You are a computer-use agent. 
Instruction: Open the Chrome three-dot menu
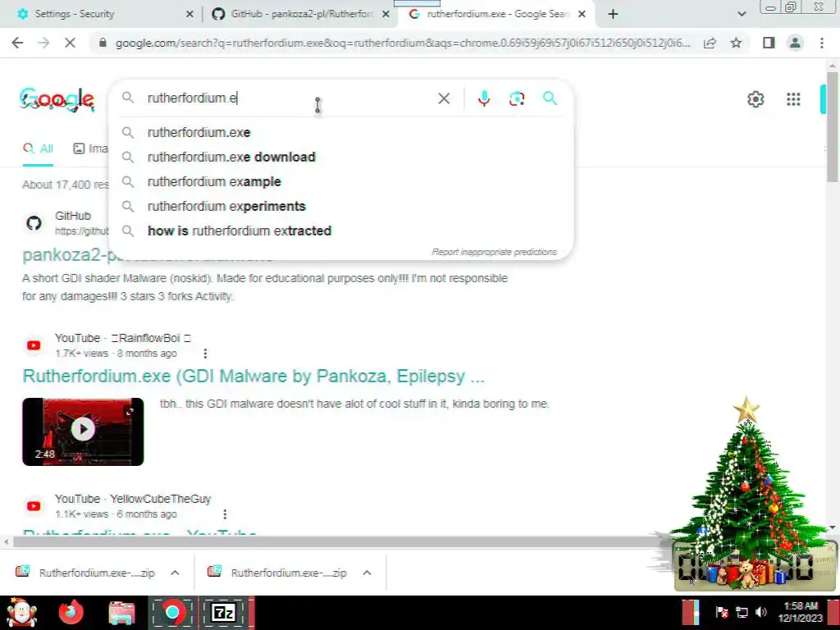point(821,43)
